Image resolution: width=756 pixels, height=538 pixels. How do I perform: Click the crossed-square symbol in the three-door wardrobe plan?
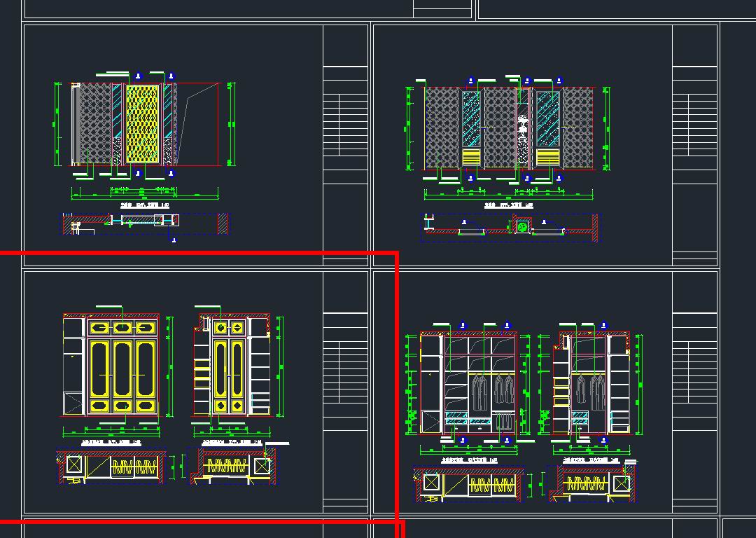point(73,464)
